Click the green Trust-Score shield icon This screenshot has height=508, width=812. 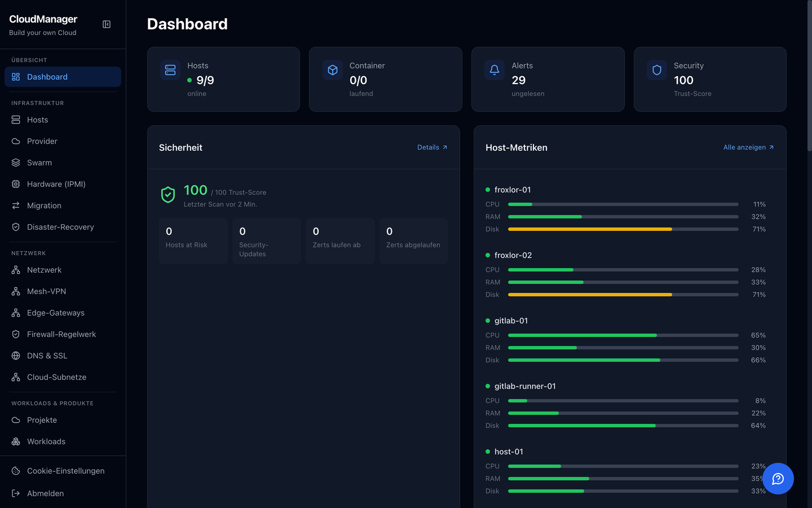168,195
